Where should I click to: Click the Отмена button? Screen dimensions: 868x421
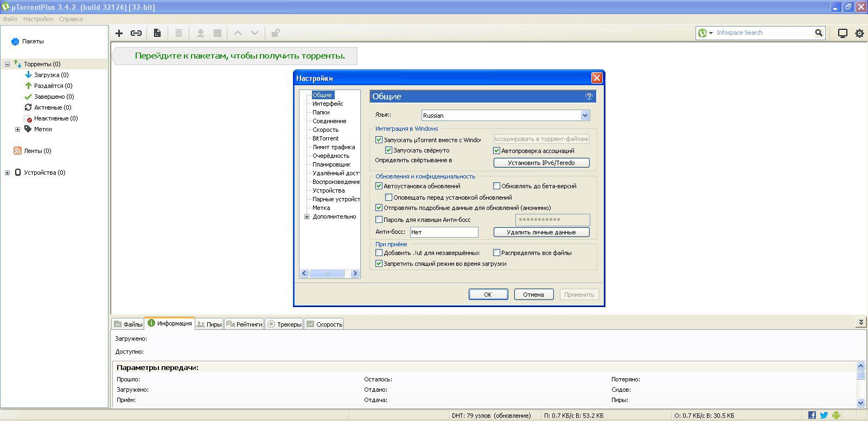pos(533,295)
